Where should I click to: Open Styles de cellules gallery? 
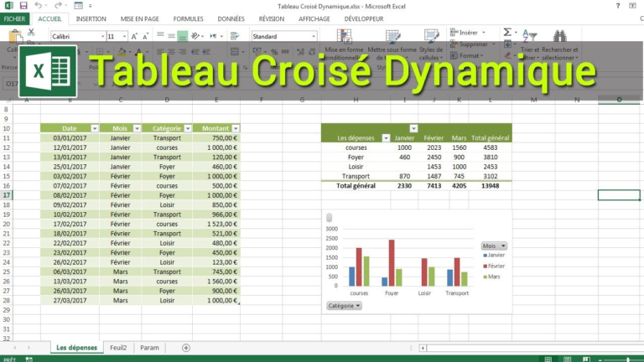431,45
